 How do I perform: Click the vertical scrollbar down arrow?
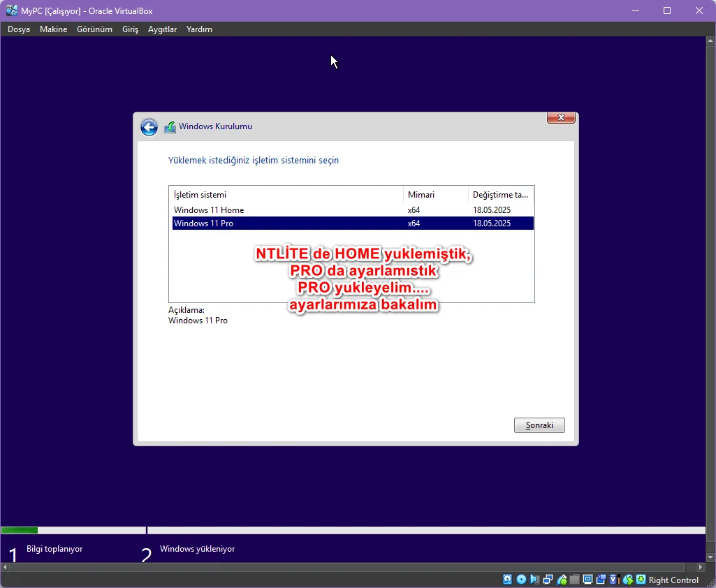(710, 557)
